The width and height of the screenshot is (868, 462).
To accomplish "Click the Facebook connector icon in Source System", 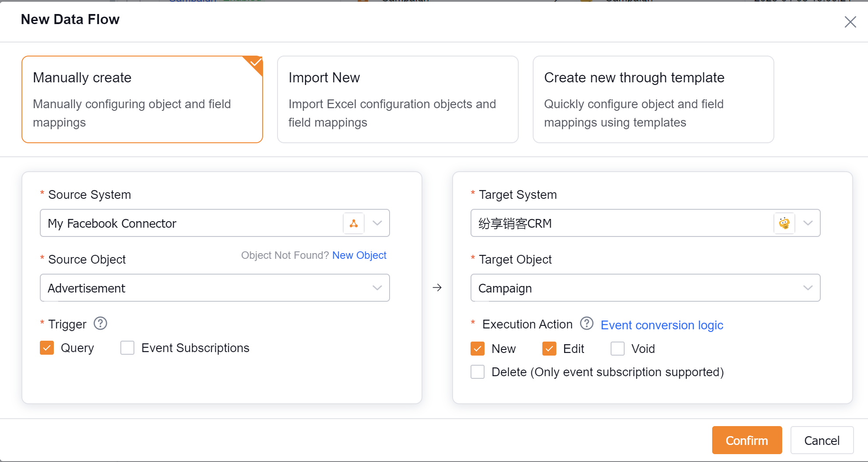I will 354,223.
